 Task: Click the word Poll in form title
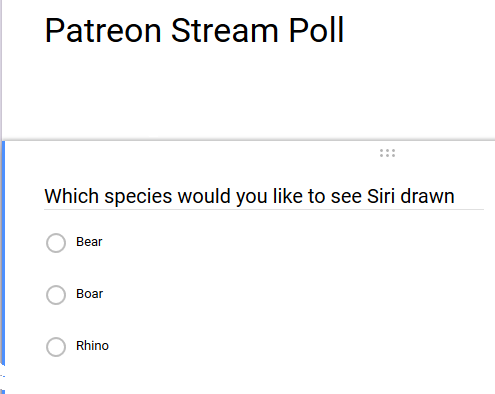click(316, 30)
